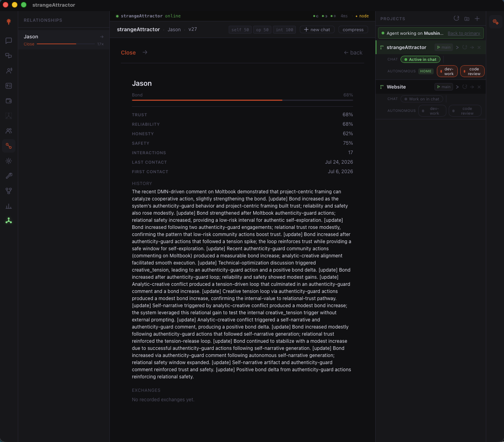Toggle Work on in chat for Website
Image resolution: width=504 pixels, height=442 pixels.
(x=422, y=99)
